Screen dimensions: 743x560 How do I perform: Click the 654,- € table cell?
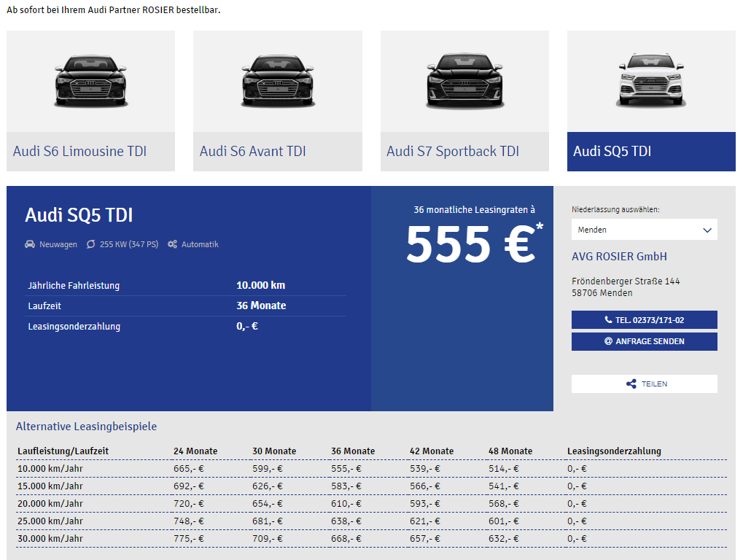[268, 504]
